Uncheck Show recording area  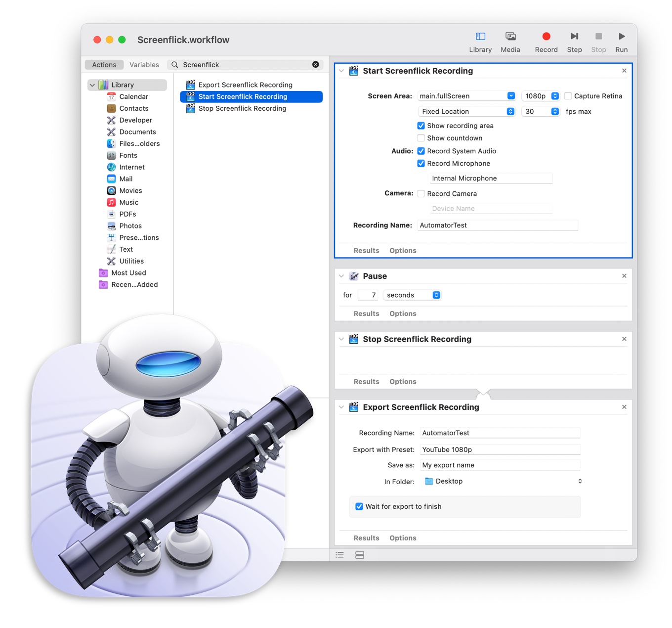click(x=421, y=126)
